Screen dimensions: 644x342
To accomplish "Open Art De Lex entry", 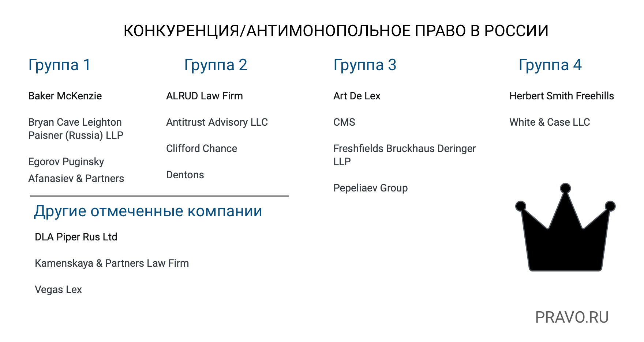I will pyautogui.click(x=357, y=96).
